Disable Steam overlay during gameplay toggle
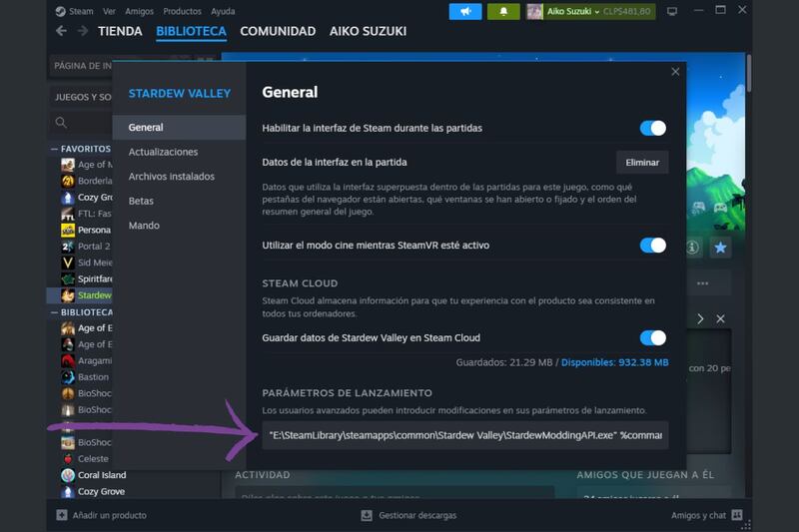 (652, 128)
